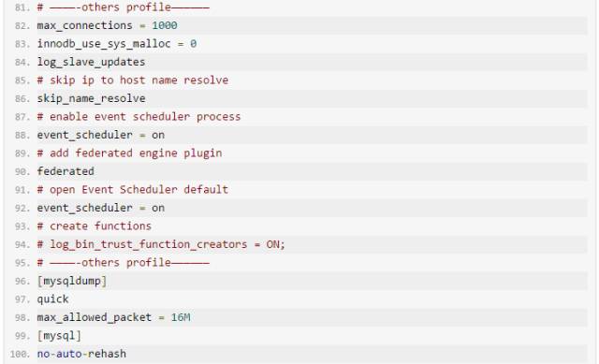Click the 'on' value on line 92
This screenshot has width=599, height=364.
pyautogui.click(x=158, y=208)
